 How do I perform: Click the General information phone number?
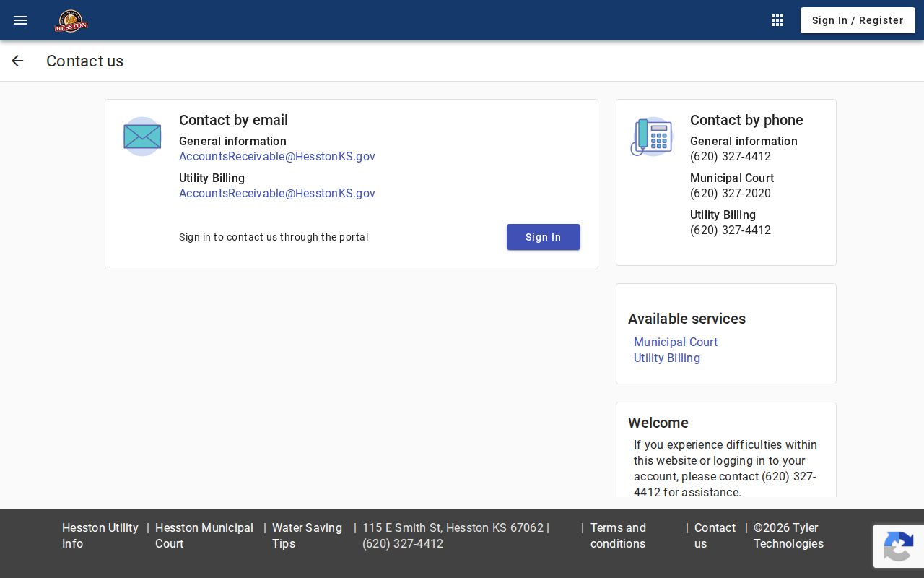click(731, 156)
